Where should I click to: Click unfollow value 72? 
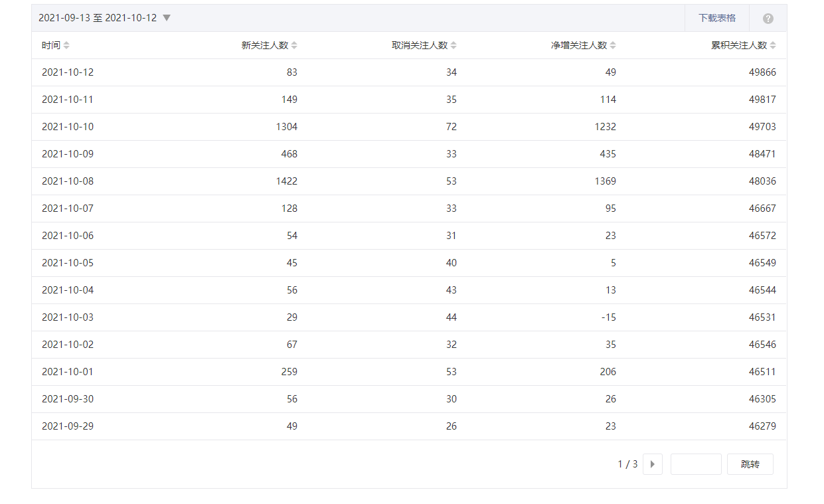click(x=452, y=127)
